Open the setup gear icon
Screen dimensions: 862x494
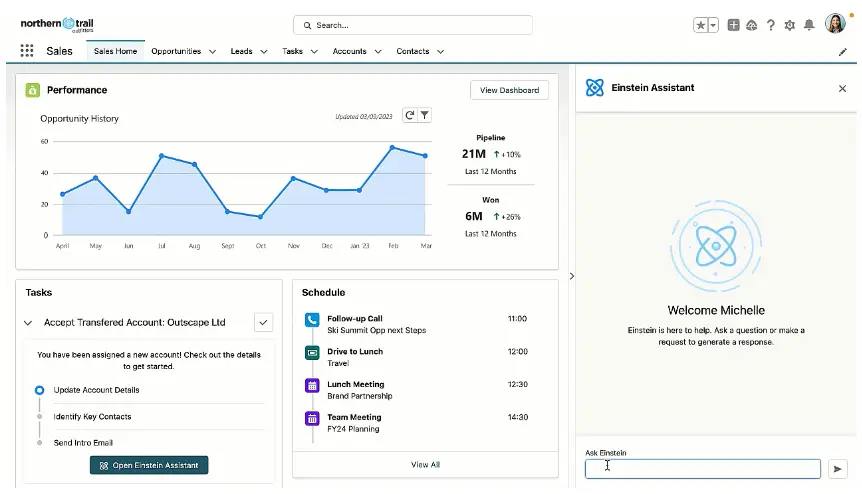(x=790, y=25)
